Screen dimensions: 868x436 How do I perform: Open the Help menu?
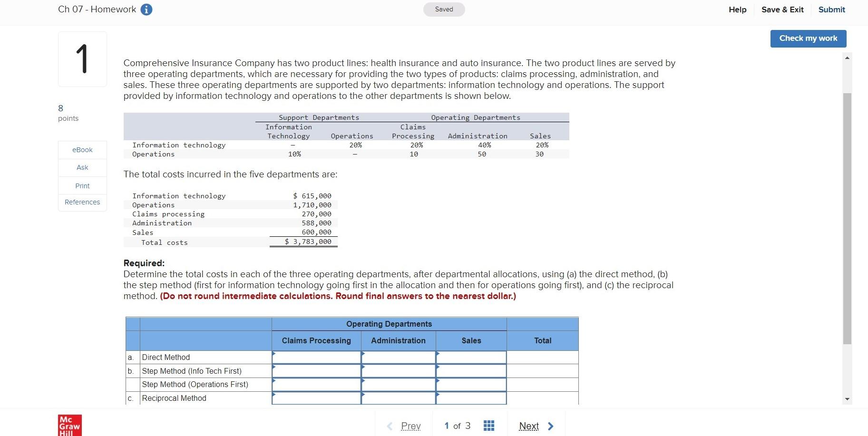[737, 9]
